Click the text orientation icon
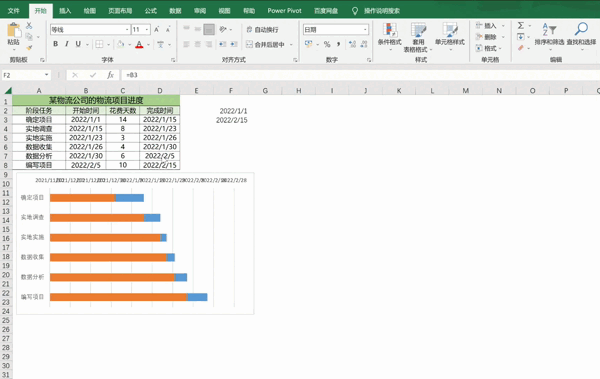Viewport: 600px width, 379px height. (x=223, y=29)
